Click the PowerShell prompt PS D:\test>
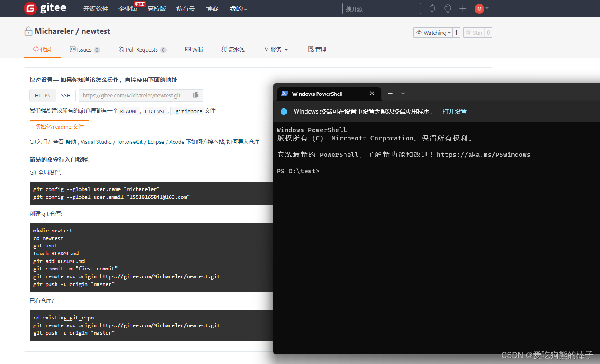The image size is (600, 364). pyautogui.click(x=298, y=171)
